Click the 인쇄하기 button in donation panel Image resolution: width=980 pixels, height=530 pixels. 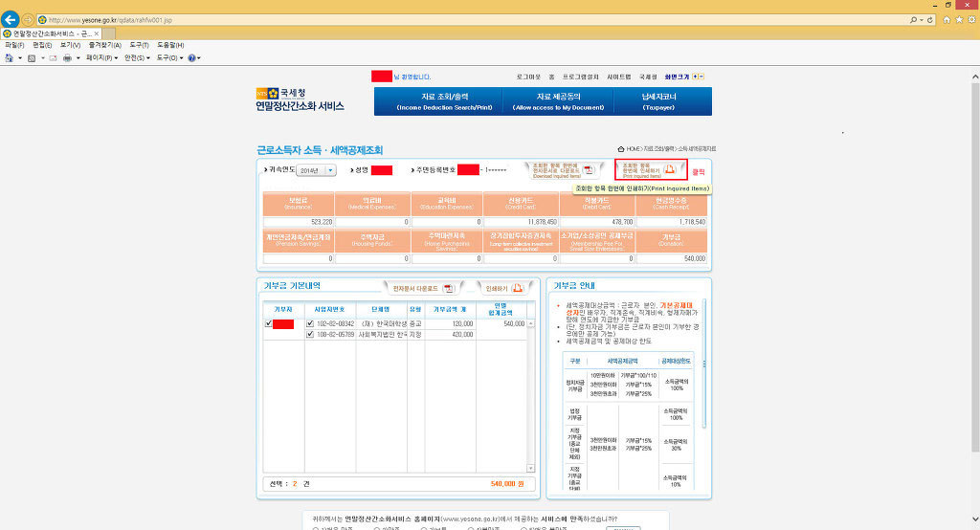pyautogui.click(x=504, y=288)
